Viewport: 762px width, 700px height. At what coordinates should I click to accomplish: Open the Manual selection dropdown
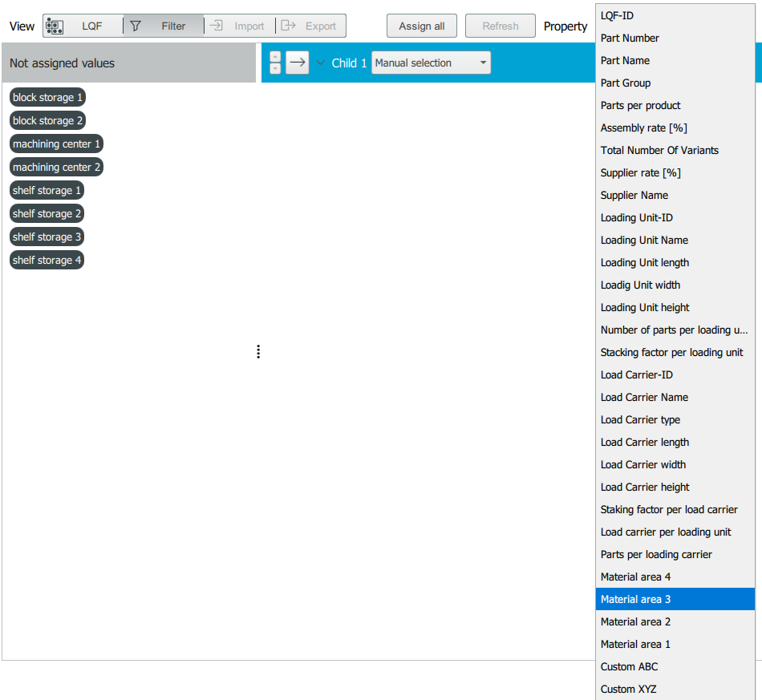pyautogui.click(x=431, y=63)
